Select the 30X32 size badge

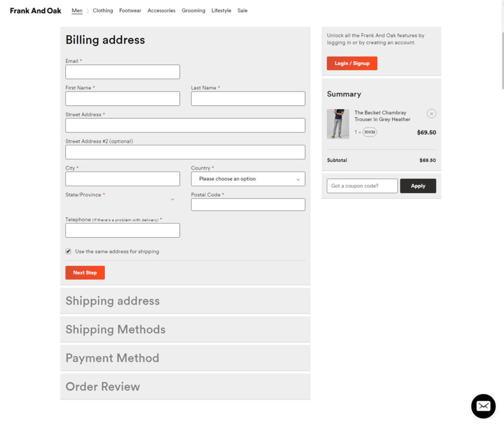click(x=369, y=132)
